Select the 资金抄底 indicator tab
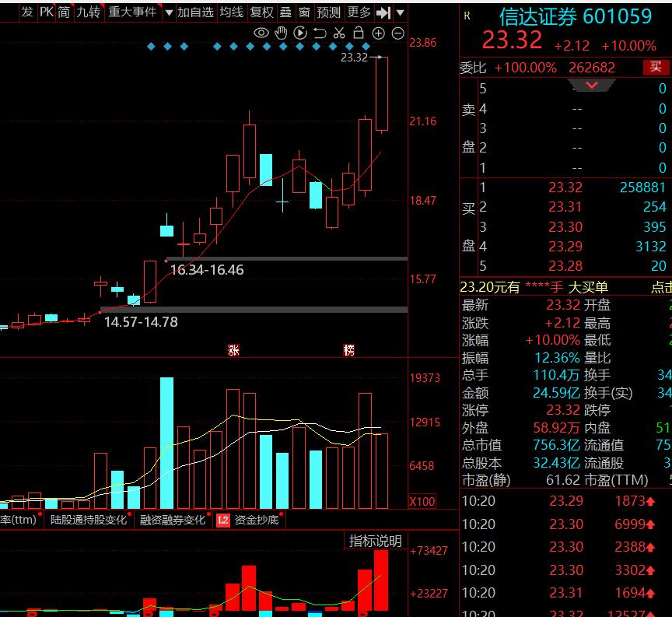 pyautogui.click(x=257, y=520)
